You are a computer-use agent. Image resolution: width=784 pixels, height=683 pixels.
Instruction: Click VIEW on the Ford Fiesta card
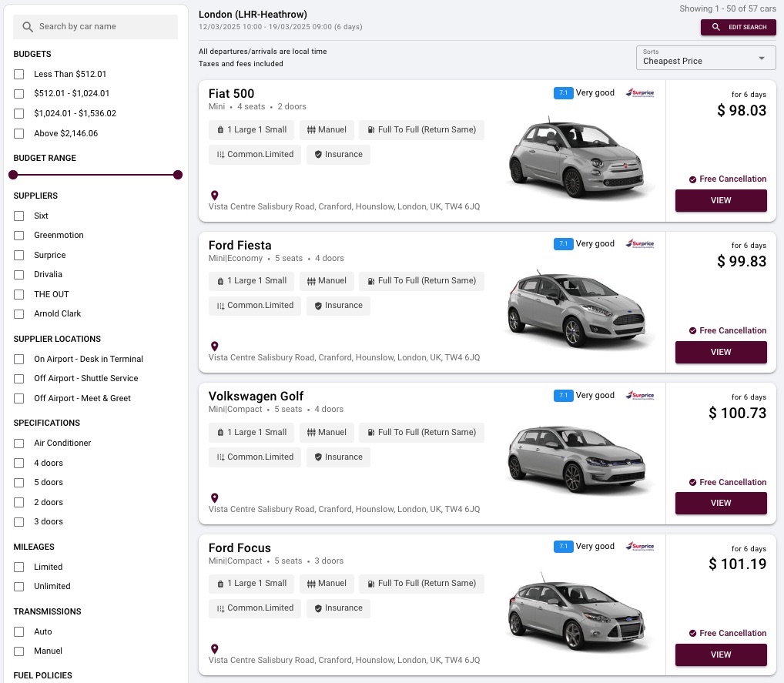721,352
